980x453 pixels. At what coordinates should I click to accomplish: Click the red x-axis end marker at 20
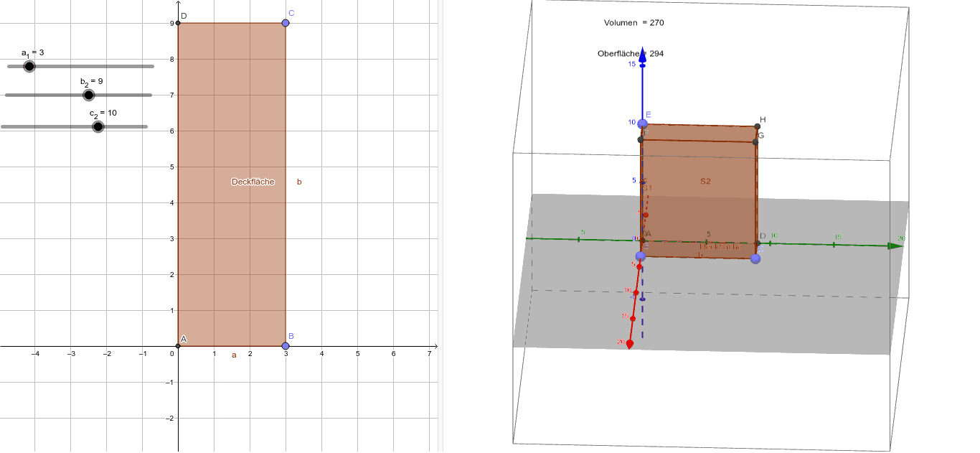click(630, 344)
